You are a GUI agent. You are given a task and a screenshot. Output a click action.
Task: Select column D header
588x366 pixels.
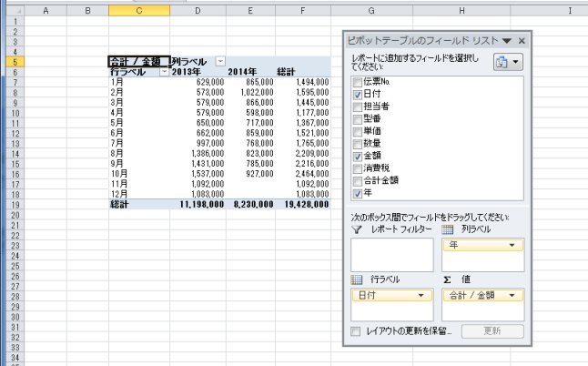tap(199, 11)
